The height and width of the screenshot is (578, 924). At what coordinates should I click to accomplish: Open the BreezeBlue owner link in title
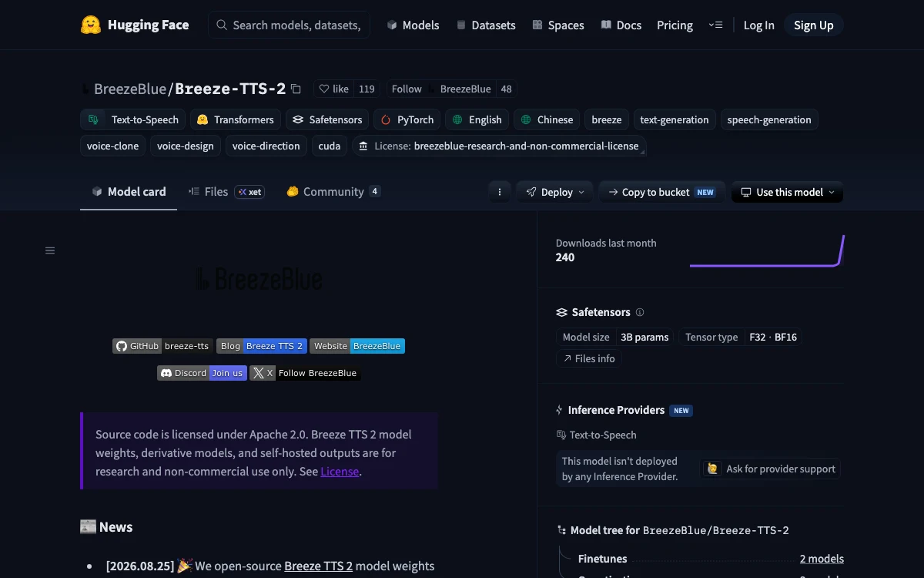(129, 89)
